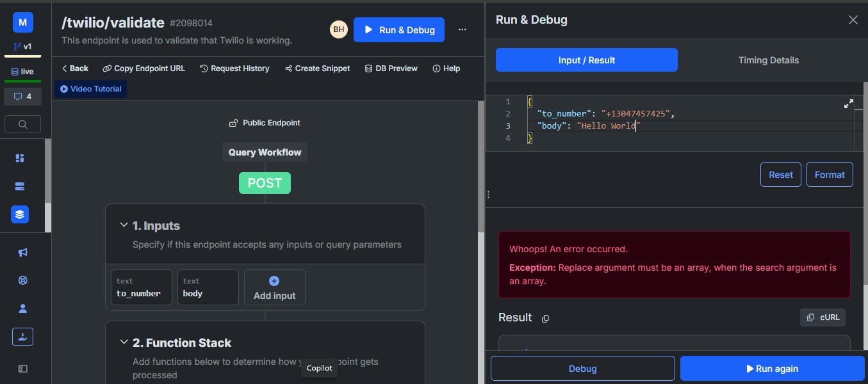This screenshot has height=384, width=868.
Task: Expand the JSON editor to fullscreen
Action: click(849, 103)
